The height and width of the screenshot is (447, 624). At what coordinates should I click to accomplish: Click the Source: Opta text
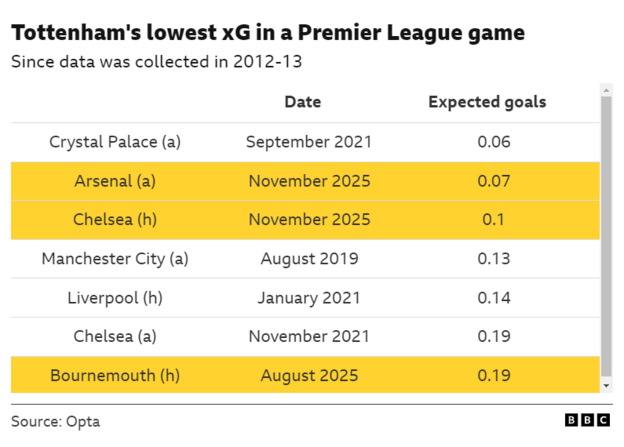[x=56, y=421]
